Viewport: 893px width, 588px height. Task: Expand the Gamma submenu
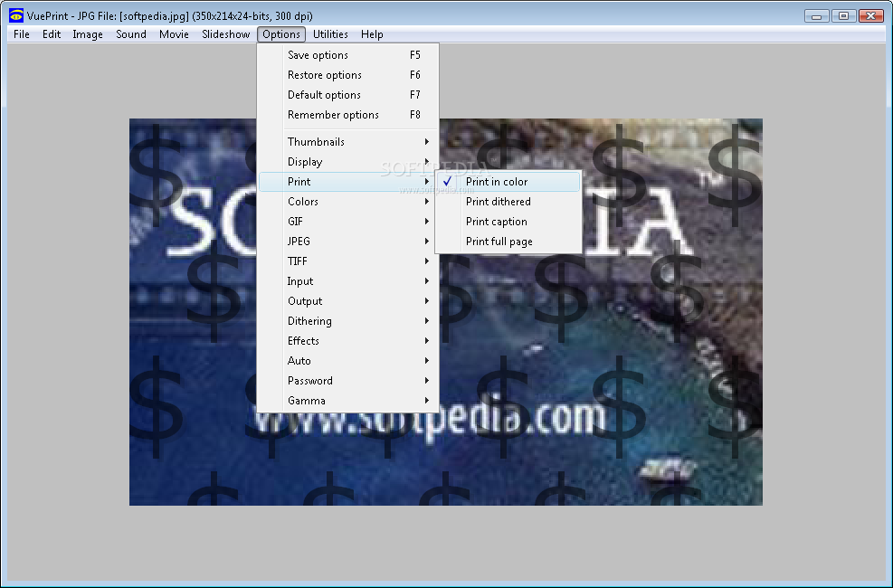pos(348,401)
